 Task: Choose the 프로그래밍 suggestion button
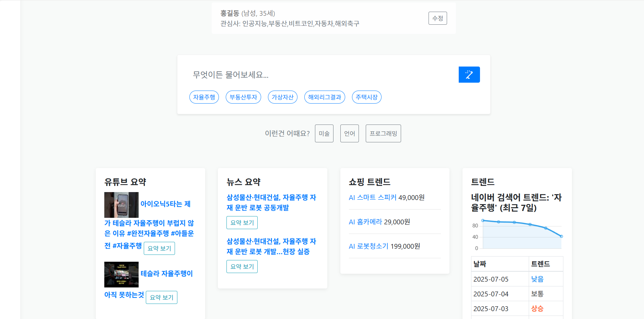[383, 133]
